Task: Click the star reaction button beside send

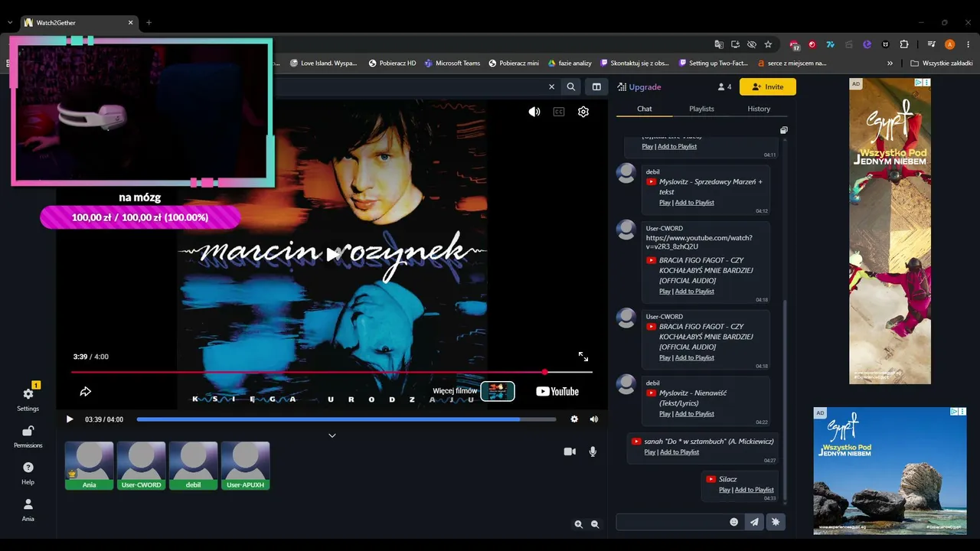Action: (776, 522)
